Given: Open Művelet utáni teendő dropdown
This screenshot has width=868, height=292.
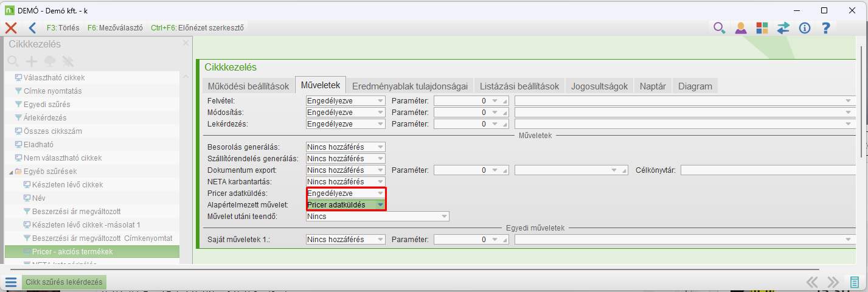Looking at the screenshot, I should pyautogui.click(x=377, y=217).
